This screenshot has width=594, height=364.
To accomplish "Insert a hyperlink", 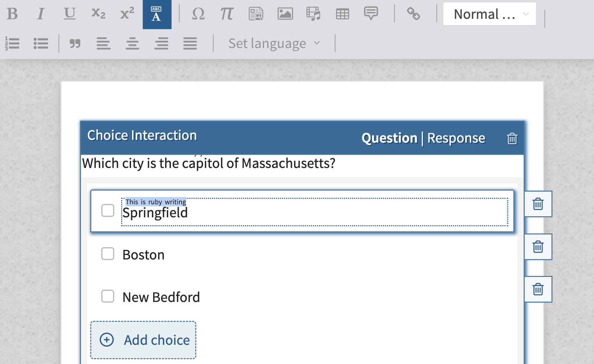I will click(413, 14).
